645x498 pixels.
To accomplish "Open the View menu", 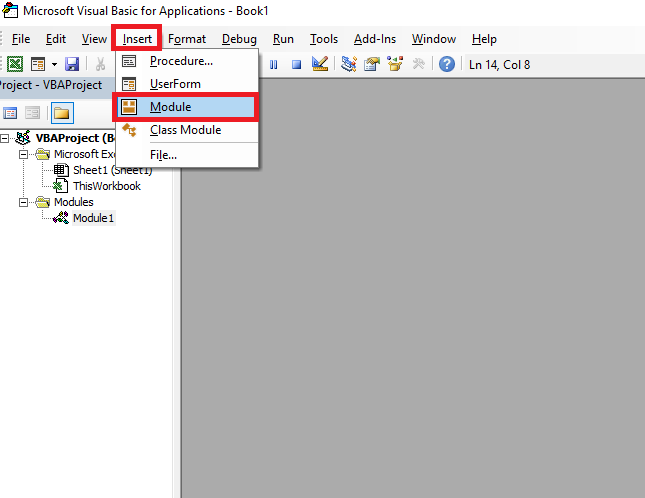I will (x=94, y=39).
